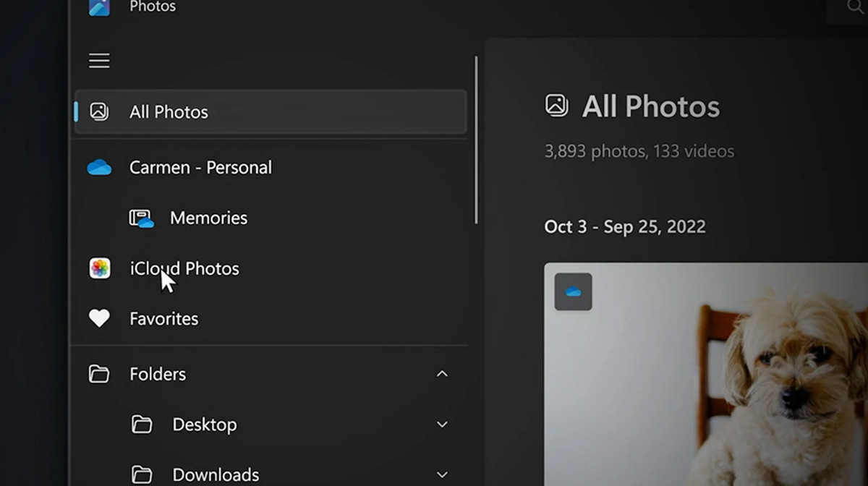
Task: Select All Photos in the sidebar
Action: (x=271, y=111)
